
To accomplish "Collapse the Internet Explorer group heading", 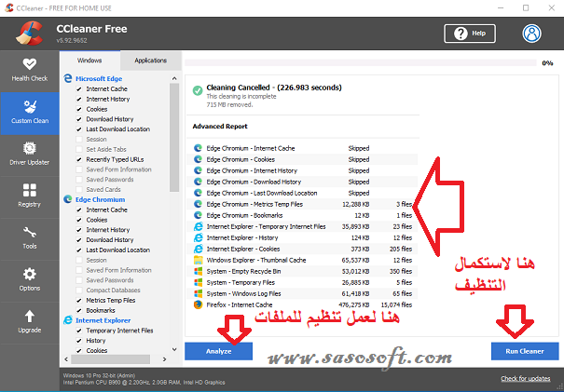I will point(103,320).
